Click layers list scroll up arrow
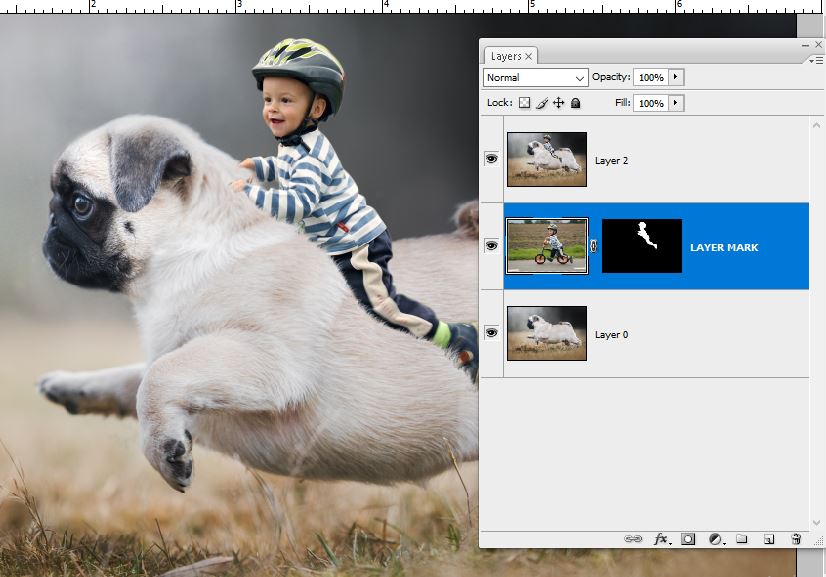The width and height of the screenshot is (826, 577). pos(816,125)
